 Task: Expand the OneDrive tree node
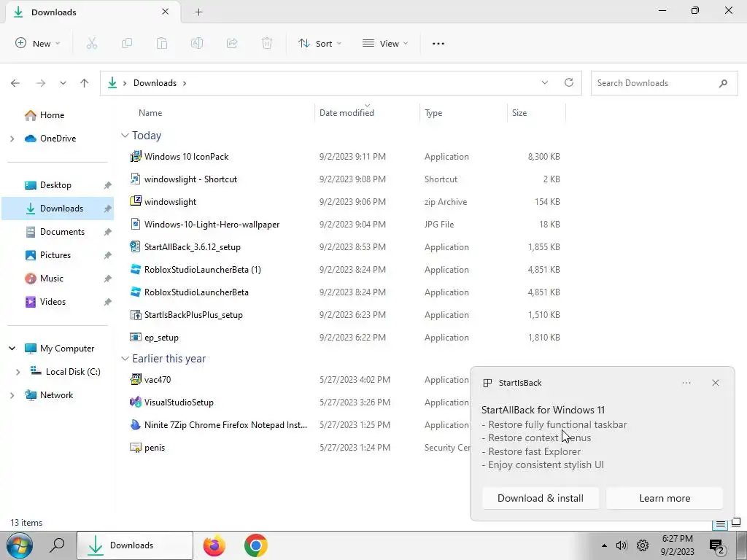[x=12, y=139]
